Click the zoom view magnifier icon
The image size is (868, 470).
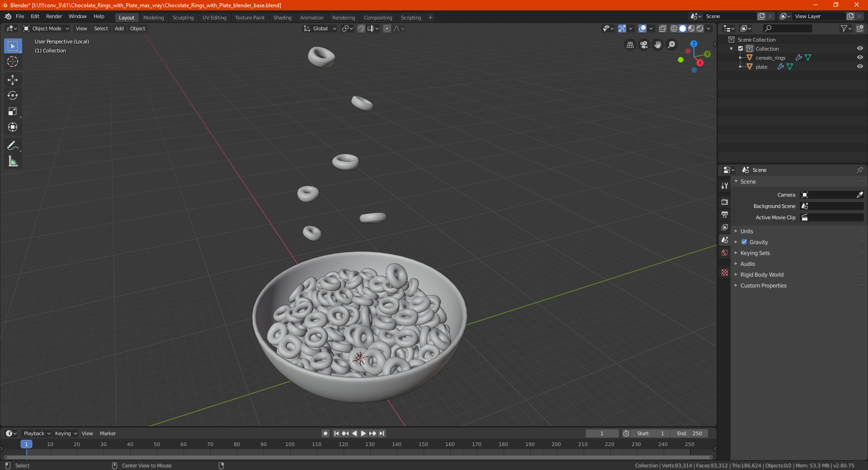pos(672,45)
